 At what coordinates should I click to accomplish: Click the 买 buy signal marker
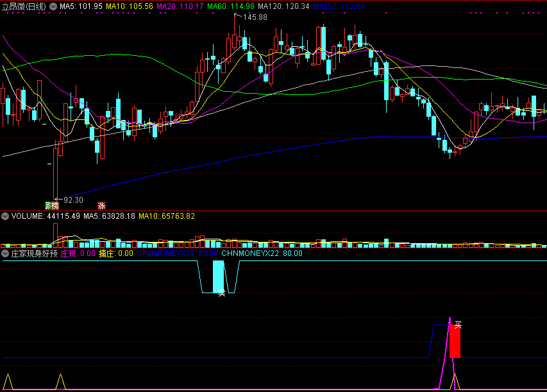coord(458,325)
